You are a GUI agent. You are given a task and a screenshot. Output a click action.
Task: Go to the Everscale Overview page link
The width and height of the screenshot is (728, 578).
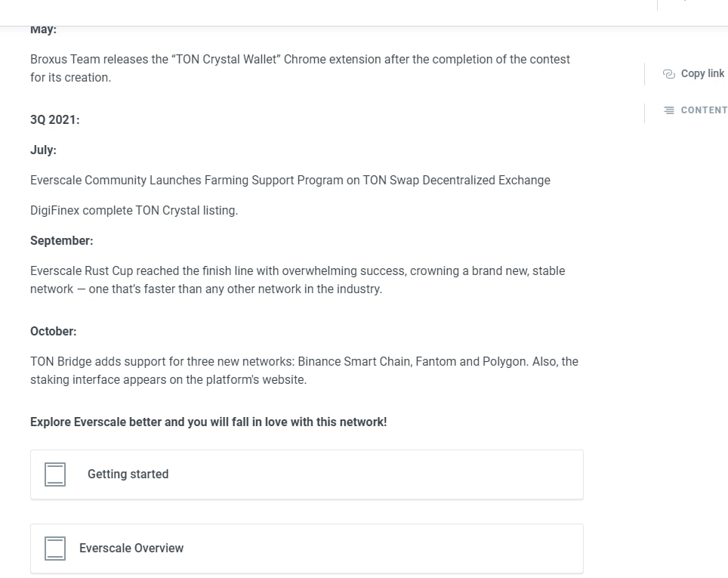click(x=131, y=549)
